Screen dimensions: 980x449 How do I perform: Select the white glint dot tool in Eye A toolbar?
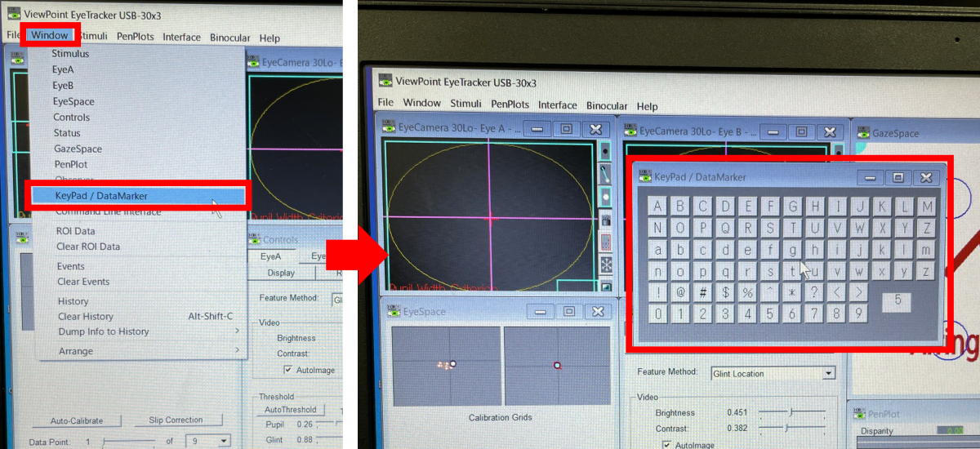[605, 197]
